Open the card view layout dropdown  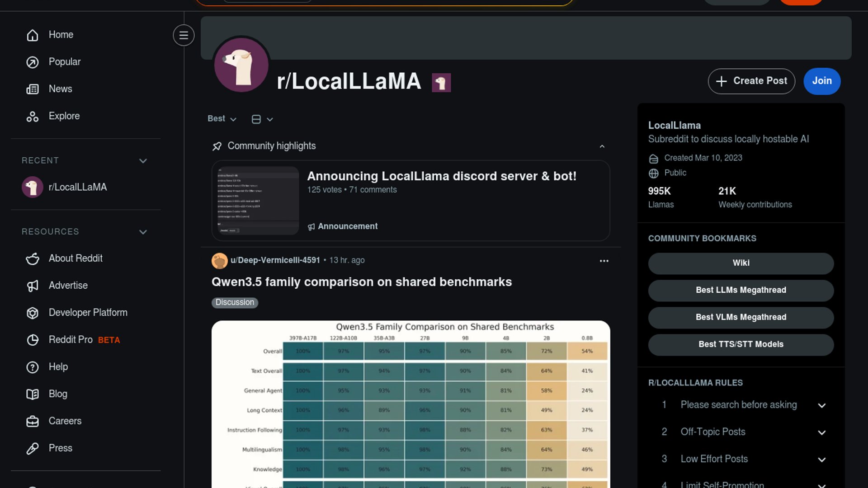pos(262,119)
